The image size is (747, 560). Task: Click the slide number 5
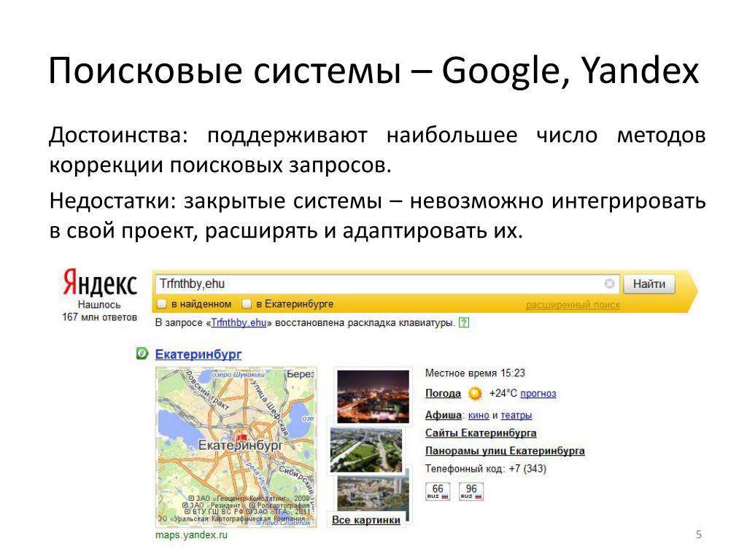point(698,534)
